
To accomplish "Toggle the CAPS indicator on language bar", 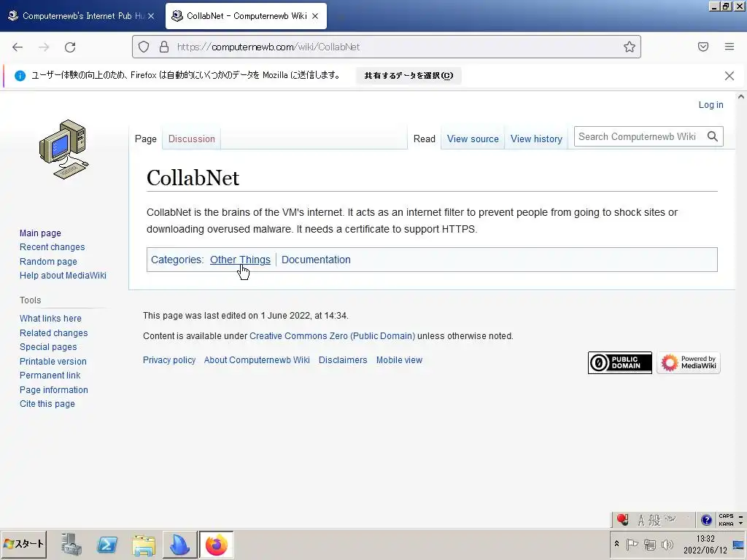I will tap(726, 516).
